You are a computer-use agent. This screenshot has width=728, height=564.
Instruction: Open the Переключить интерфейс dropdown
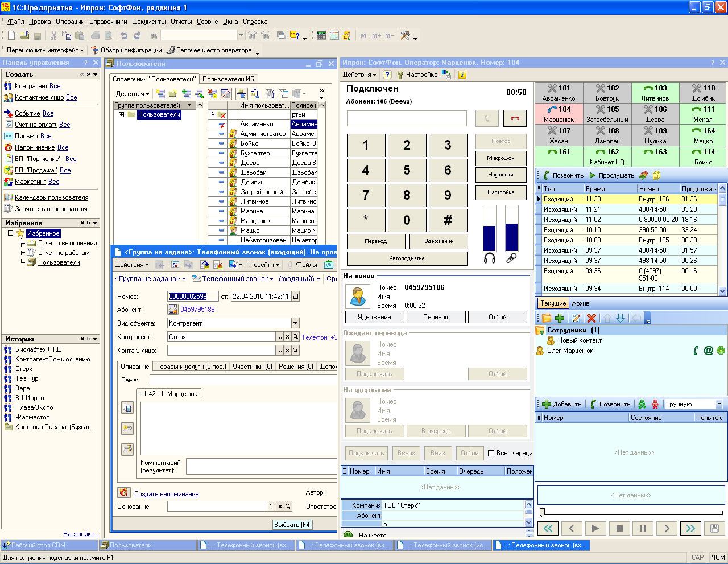[x=45, y=50]
